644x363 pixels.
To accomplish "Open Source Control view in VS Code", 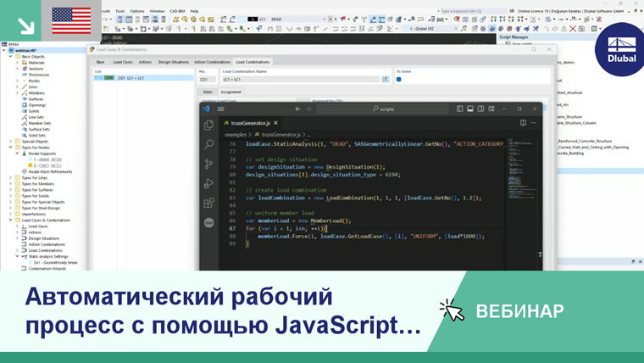I will click(208, 164).
